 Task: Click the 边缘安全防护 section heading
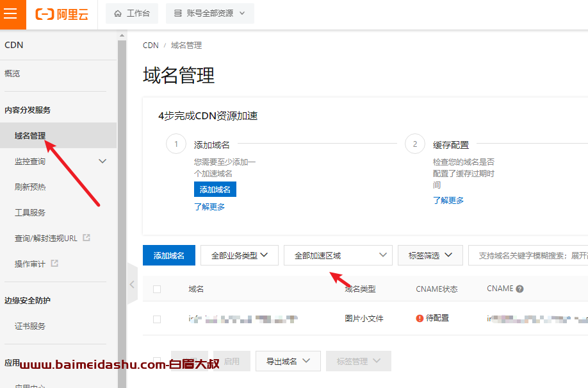(28, 301)
